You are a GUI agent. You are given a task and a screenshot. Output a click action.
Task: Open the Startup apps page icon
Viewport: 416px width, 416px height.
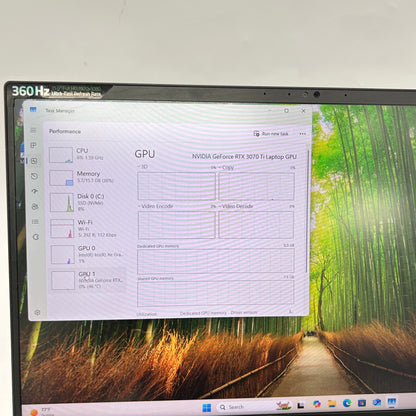34,191
